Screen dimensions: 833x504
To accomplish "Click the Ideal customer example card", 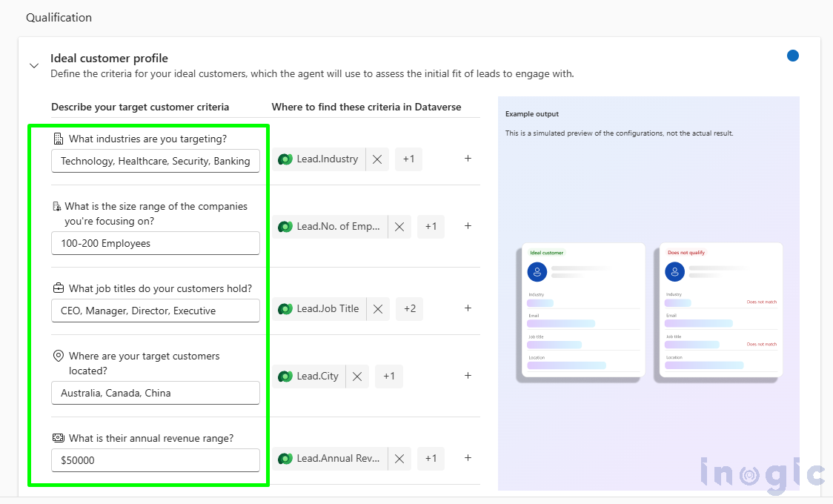I will 583,310.
